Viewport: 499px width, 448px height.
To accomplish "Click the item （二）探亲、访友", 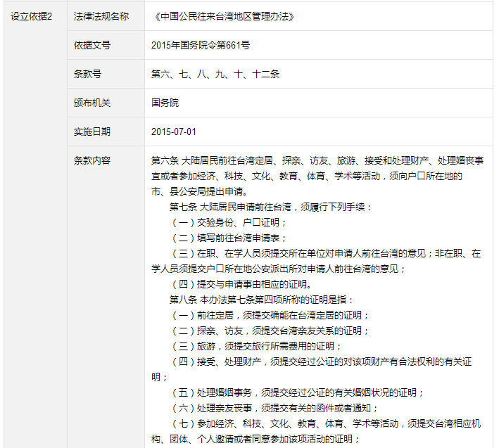I will point(270,331).
